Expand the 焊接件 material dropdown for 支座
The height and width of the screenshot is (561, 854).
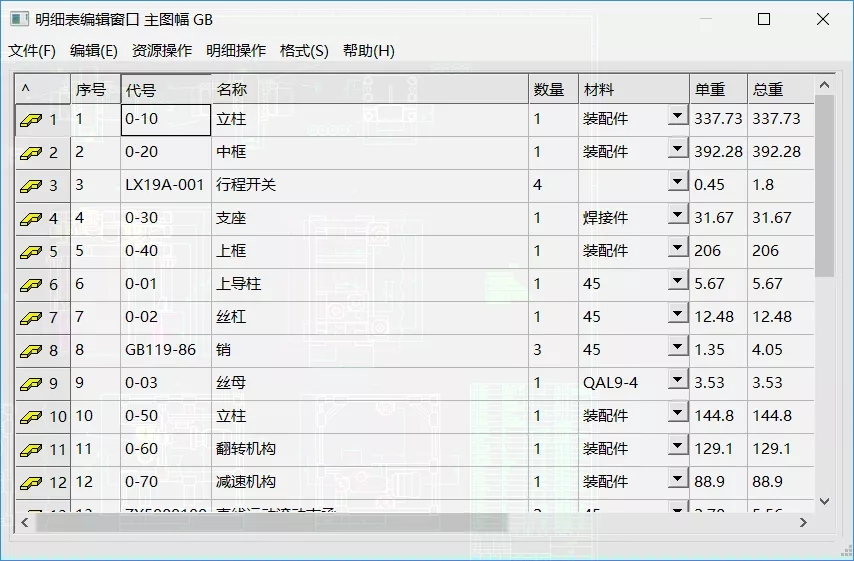[x=677, y=215]
